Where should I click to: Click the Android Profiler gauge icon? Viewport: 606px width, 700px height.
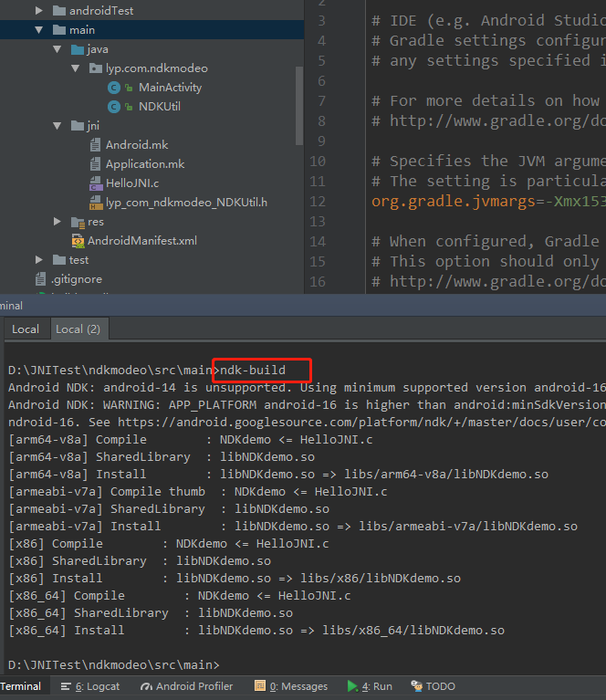(x=146, y=686)
